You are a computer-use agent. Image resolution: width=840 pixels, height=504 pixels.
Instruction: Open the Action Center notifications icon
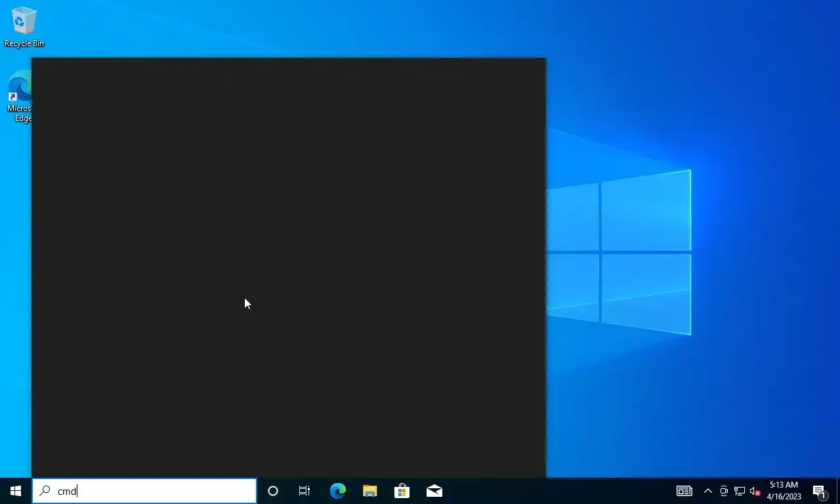pyautogui.click(x=820, y=491)
